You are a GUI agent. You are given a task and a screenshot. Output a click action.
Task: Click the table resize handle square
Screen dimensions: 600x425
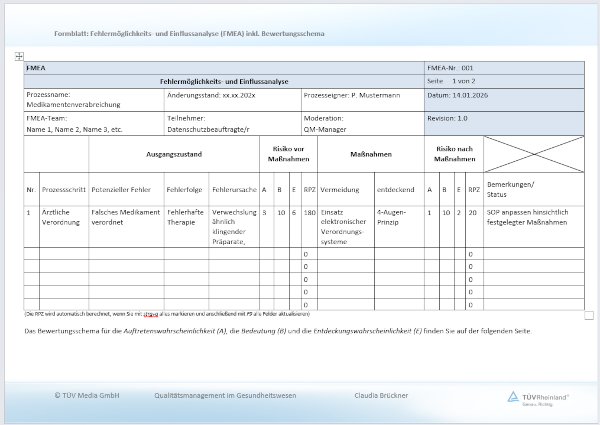(589, 315)
